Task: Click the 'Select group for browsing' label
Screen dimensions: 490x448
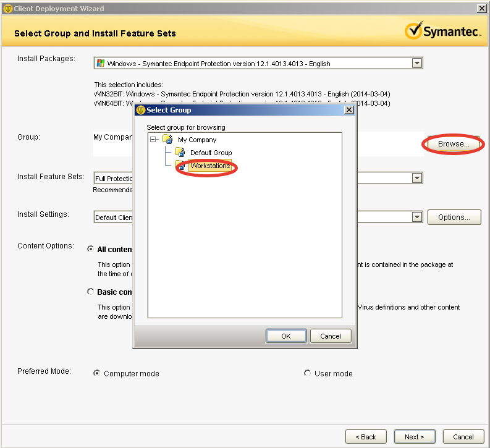Action: 186,127
